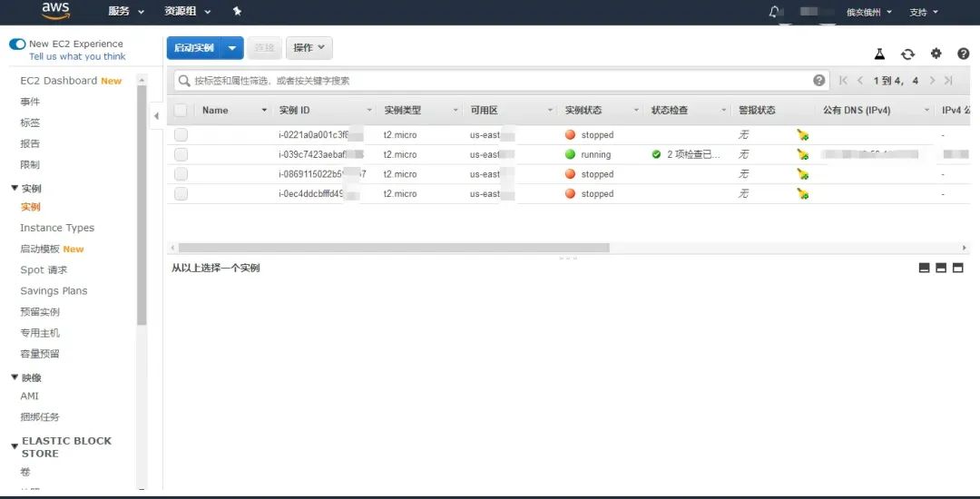Collapse the Elastic Block Store section
Screen dimensions: 980x499
tap(15, 446)
